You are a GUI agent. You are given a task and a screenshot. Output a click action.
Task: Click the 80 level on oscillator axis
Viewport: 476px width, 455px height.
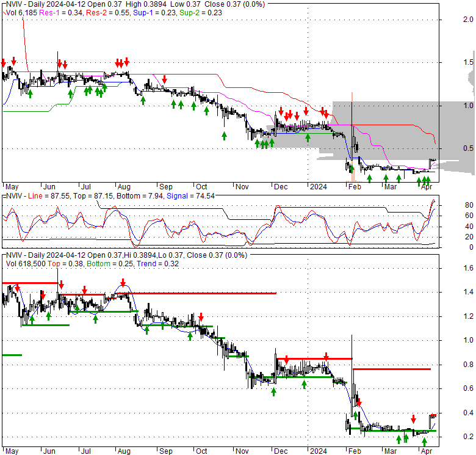pyautogui.click(x=469, y=205)
